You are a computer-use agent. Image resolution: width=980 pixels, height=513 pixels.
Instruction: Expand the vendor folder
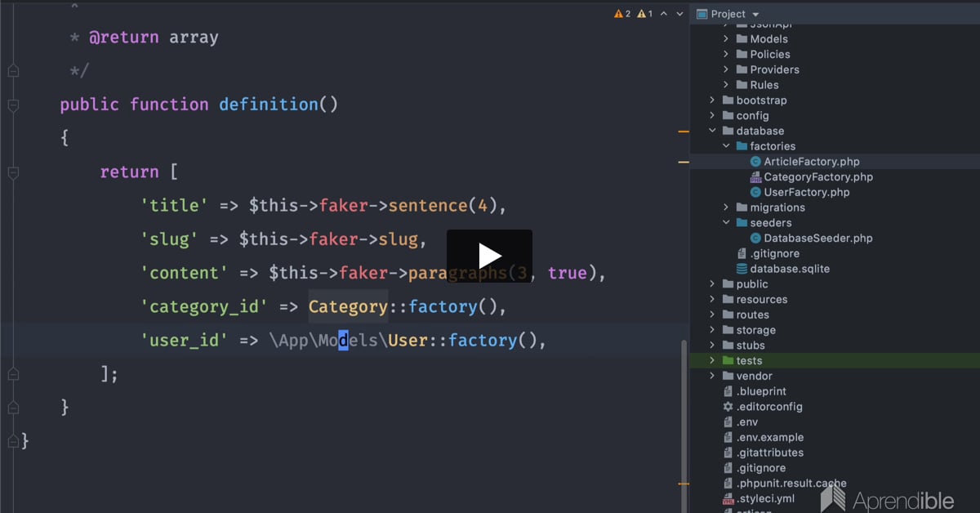712,376
